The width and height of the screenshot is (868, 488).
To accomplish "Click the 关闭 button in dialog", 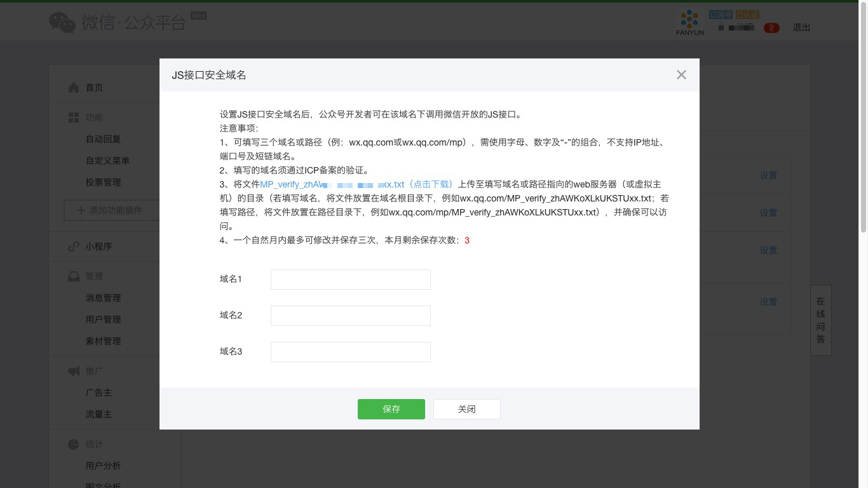I will coord(466,409).
